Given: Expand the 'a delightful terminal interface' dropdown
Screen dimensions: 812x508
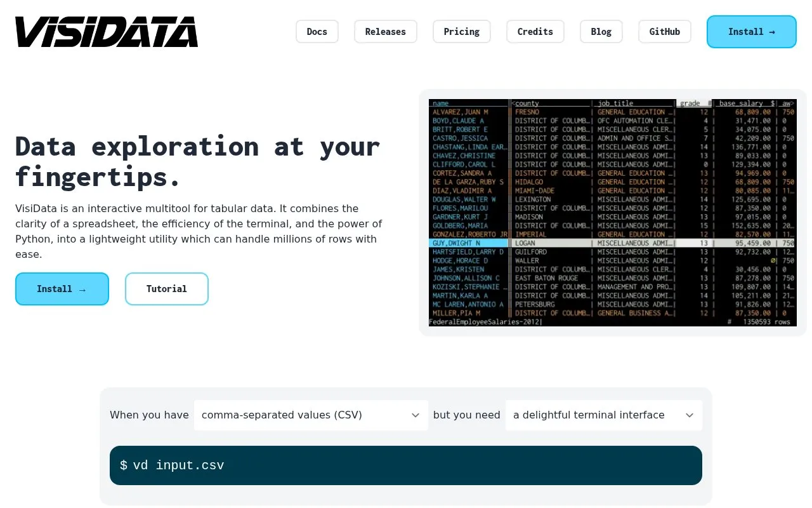Looking at the screenshot, I should point(604,415).
